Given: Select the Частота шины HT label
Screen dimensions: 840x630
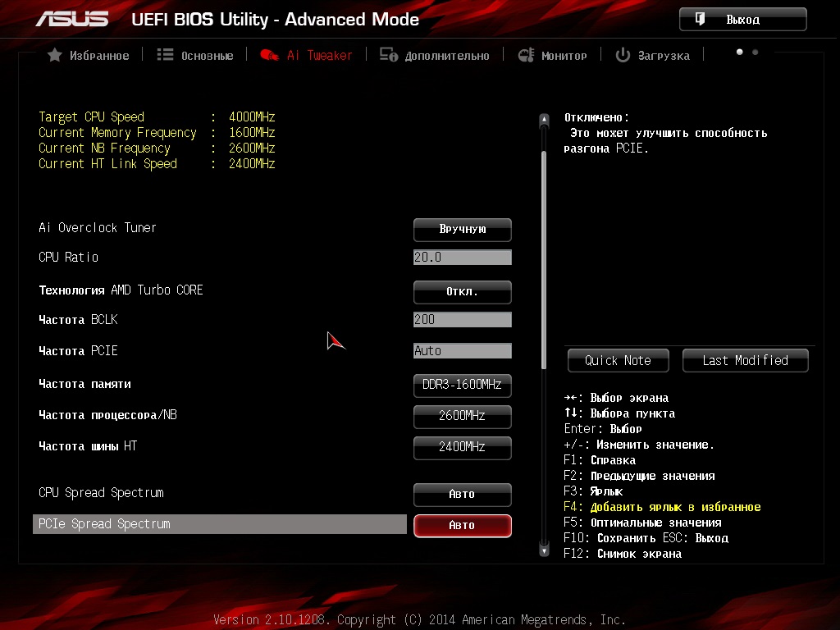Looking at the screenshot, I should click(x=88, y=446).
